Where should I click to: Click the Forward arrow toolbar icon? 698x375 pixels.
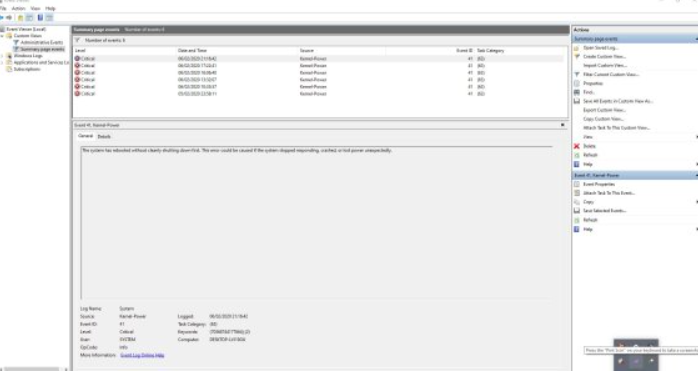[8, 17]
